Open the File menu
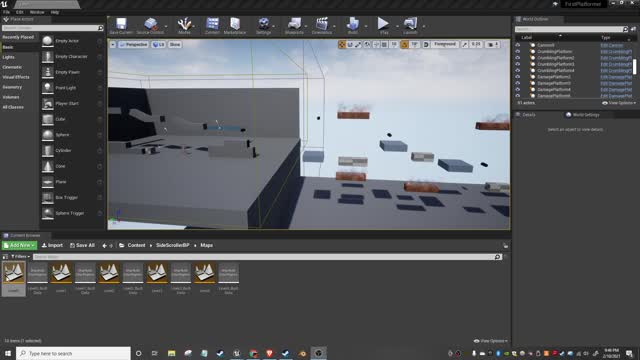The image size is (640, 360). (7, 12)
